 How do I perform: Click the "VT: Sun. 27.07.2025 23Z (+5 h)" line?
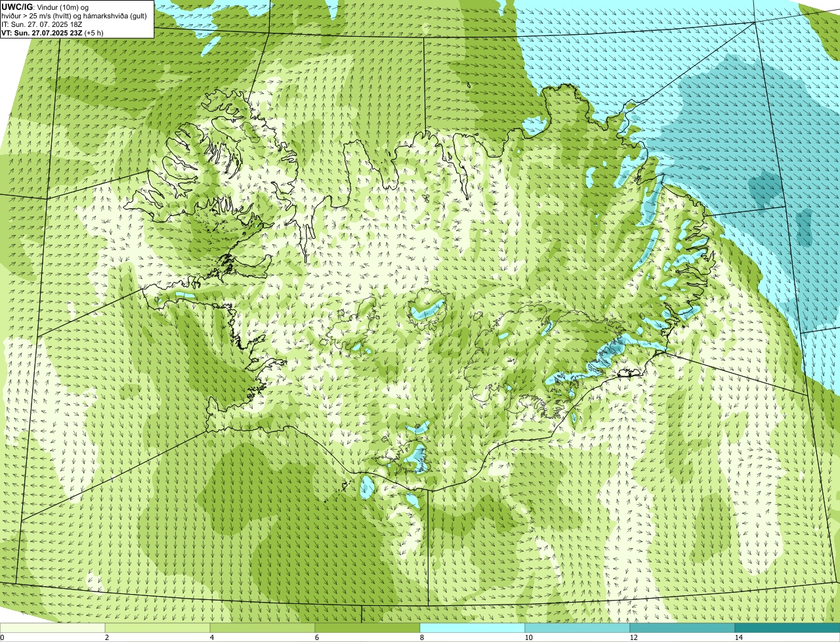pos(52,32)
